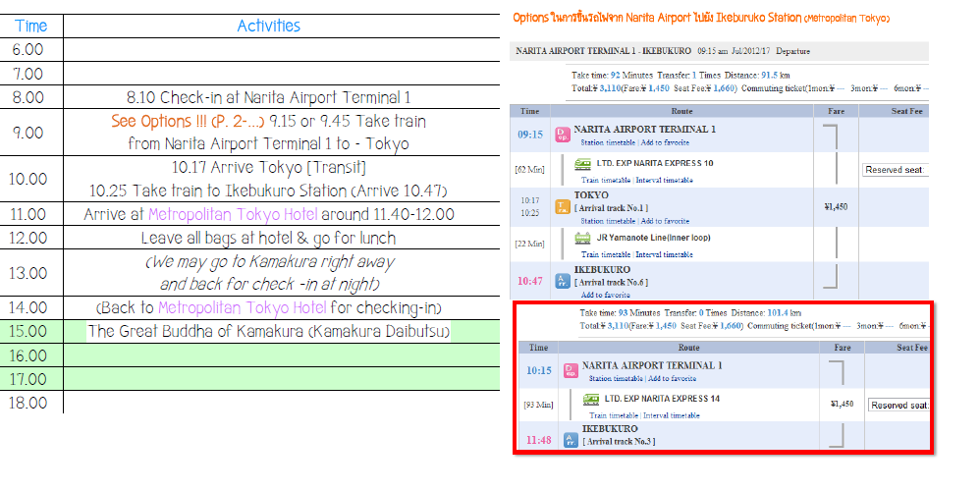
Task: Click 'Take time: 93 Minutes' summary
Action: [x=620, y=313]
